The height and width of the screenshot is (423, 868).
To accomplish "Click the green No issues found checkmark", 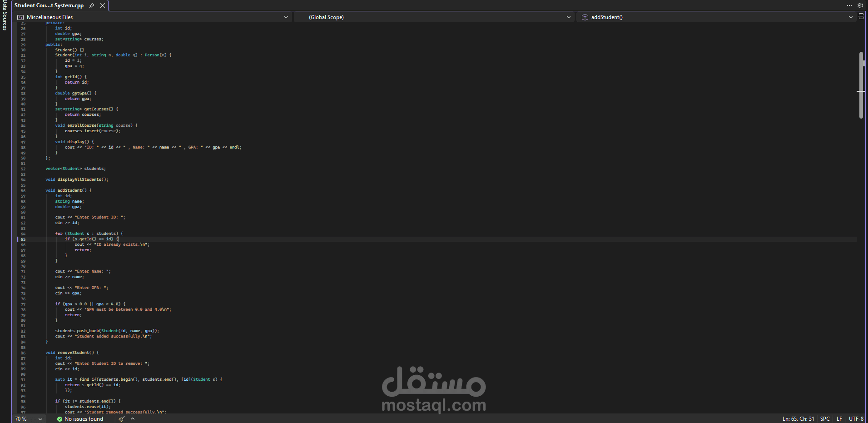I will tap(60, 419).
